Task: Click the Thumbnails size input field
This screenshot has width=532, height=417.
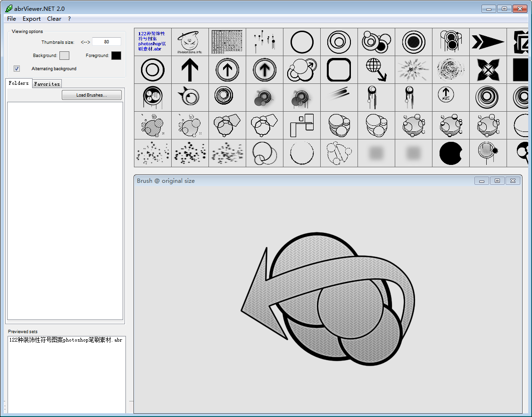Action: pos(107,42)
